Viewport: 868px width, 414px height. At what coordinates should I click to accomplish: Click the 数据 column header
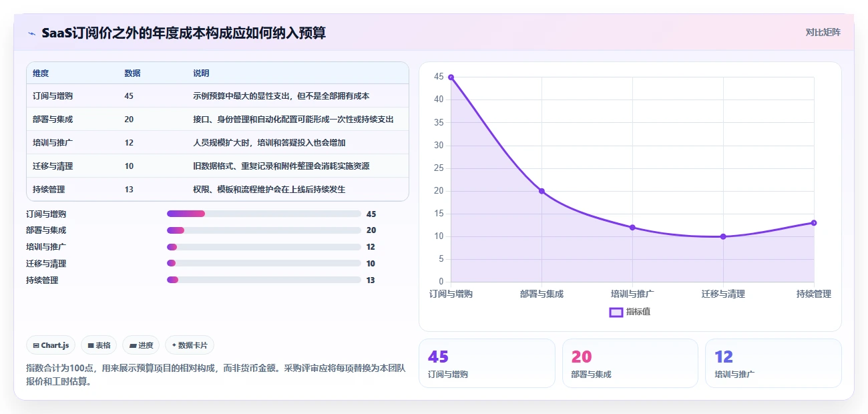click(132, 73)
